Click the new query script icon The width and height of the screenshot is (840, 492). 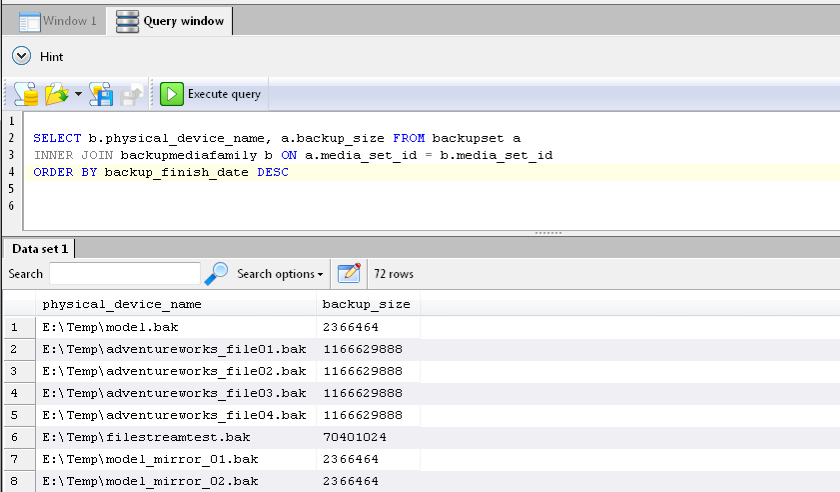point(25,94)
